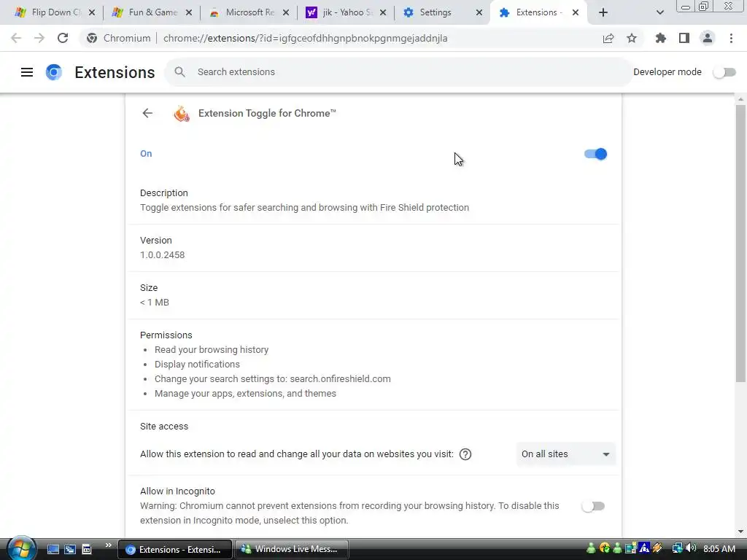Open the Extensions main menu hamburger

pos(27,72)
